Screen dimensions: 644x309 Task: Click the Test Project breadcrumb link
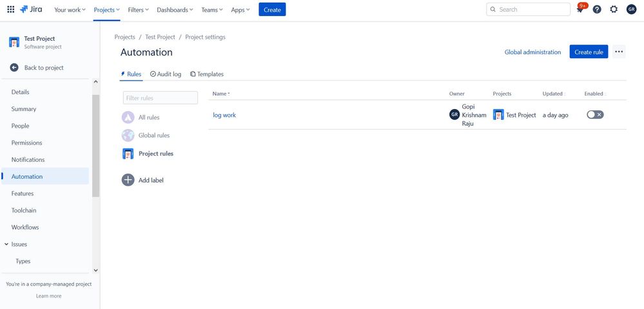160,37
